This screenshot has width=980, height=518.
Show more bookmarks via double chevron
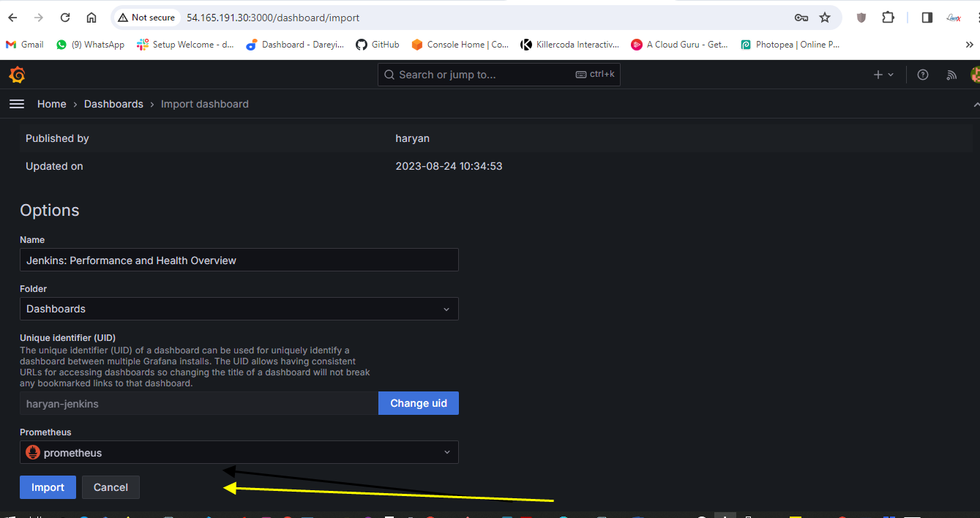[x=970, y=45]
